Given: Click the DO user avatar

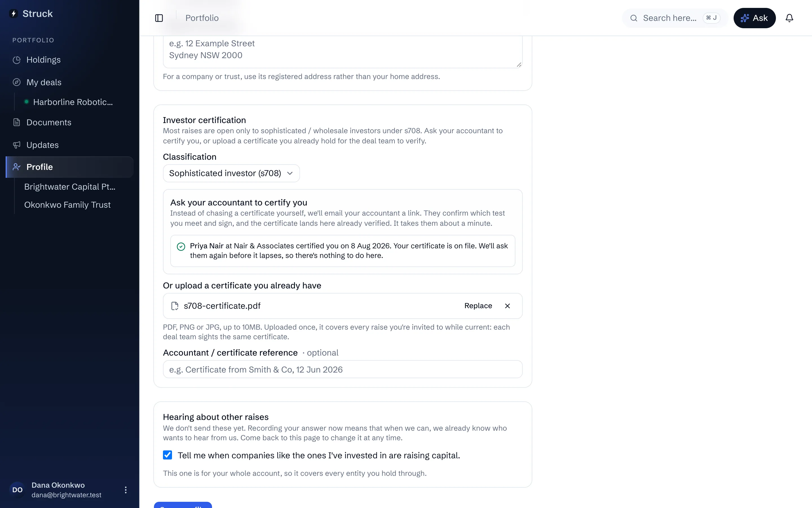Looking at the screenshot, I should [x=17, y=490].
